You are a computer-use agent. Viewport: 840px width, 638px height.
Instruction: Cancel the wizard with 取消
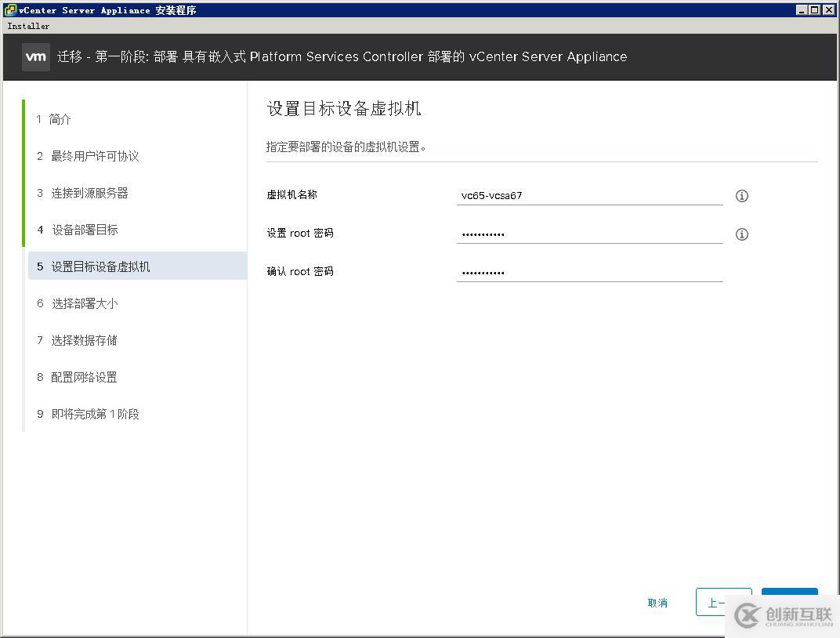click(x=657, y=603)
